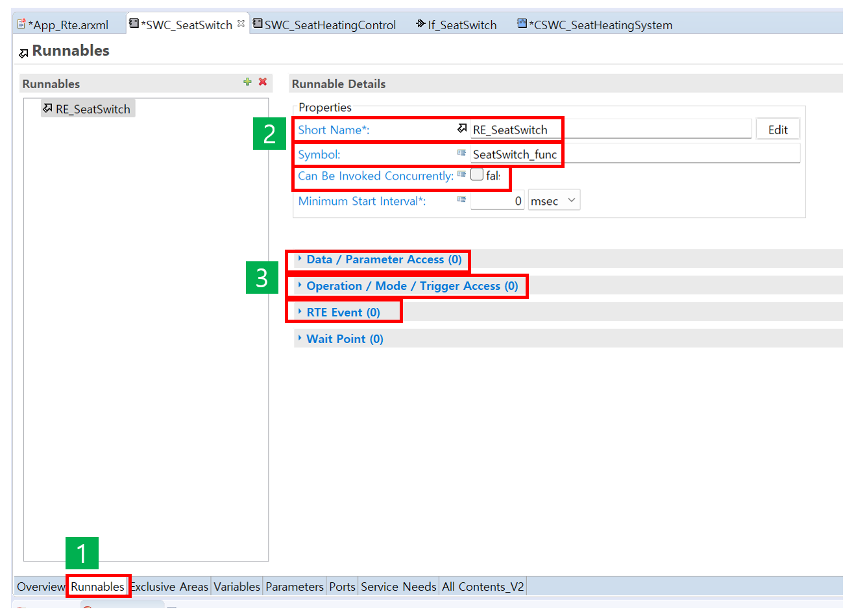Click the red X delete runnable icon
This screenshot has width=852, height=616.
263,82
